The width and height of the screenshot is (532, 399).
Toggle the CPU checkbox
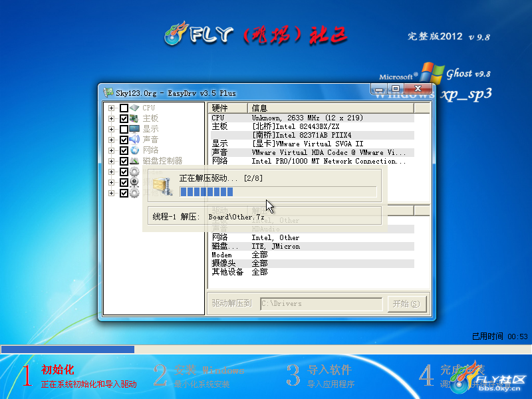[x=124, y=108]
